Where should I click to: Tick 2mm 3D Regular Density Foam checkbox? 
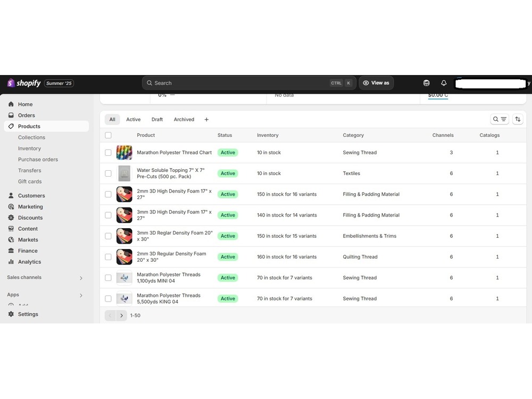[108, 257]
